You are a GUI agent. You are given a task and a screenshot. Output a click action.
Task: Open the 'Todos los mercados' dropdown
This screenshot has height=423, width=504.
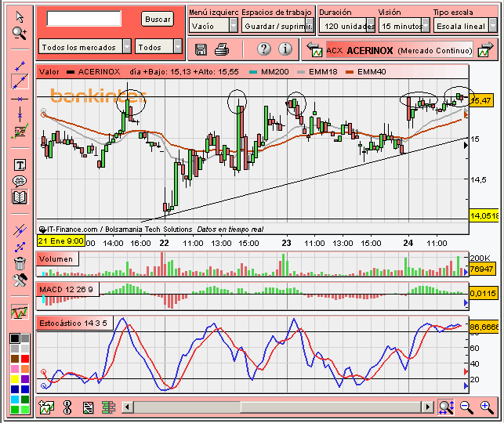(85, 47)
